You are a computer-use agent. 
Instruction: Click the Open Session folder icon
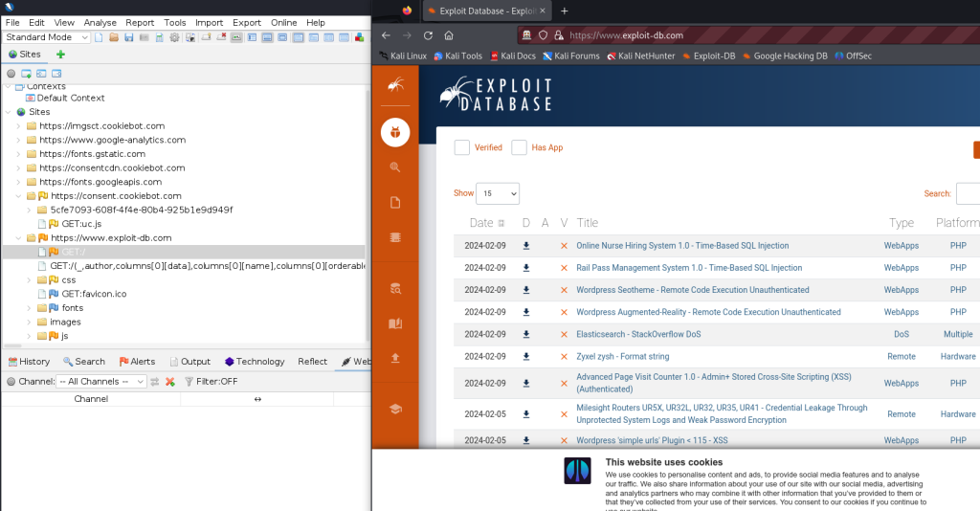click(114, 37)
